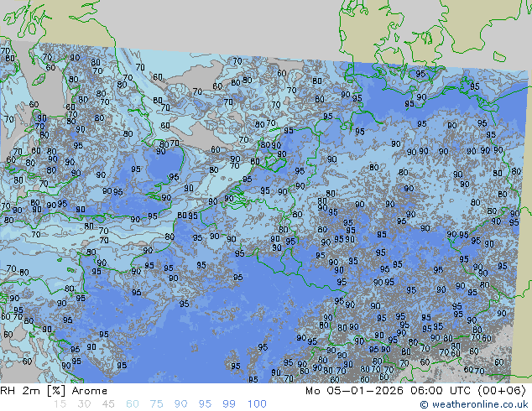This screenshot has height=411, width=532.
Task: Open the weatheronline.co.uk copyright credit
Action: [x=474, y=404]
